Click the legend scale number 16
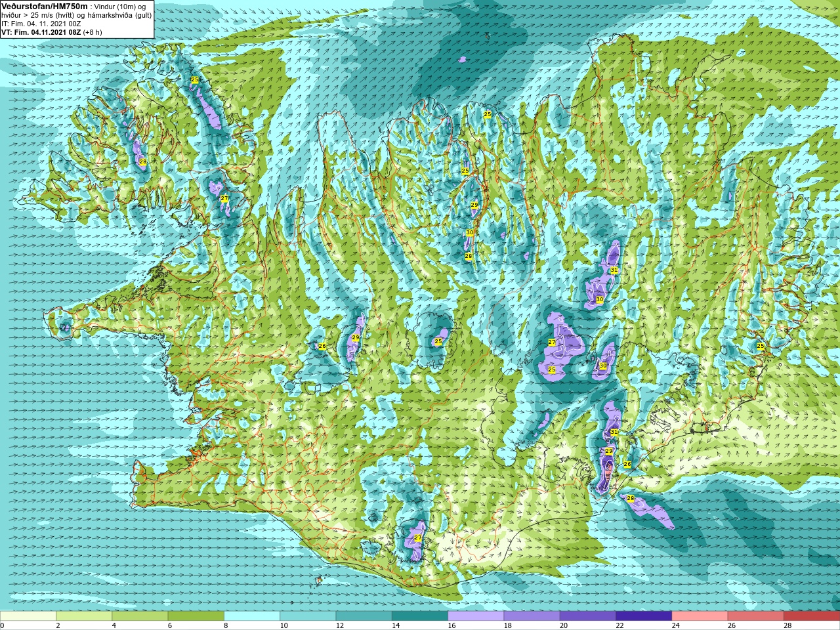The image size is (840, 630). (x=451, y=625)
